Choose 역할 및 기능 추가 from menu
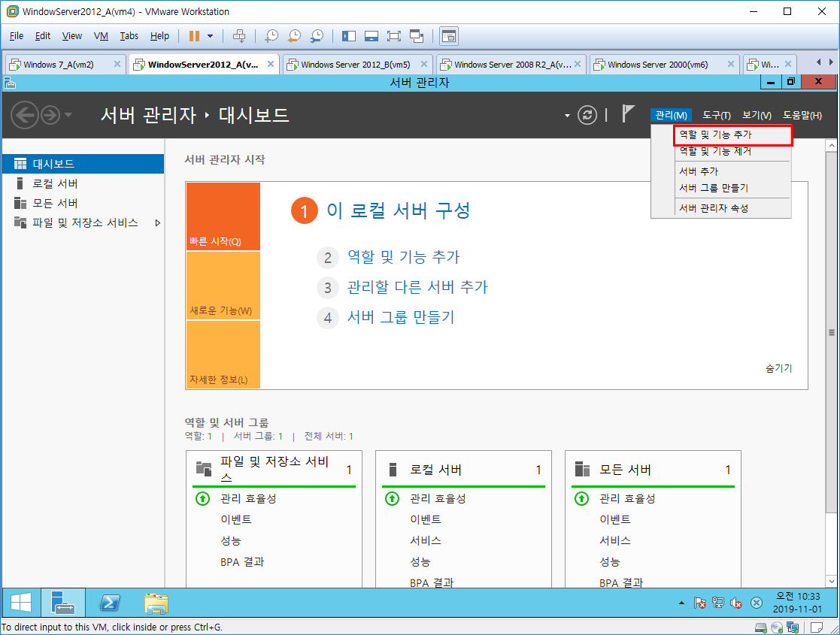Viewport: 840px width, 635px height. [732, 135]
